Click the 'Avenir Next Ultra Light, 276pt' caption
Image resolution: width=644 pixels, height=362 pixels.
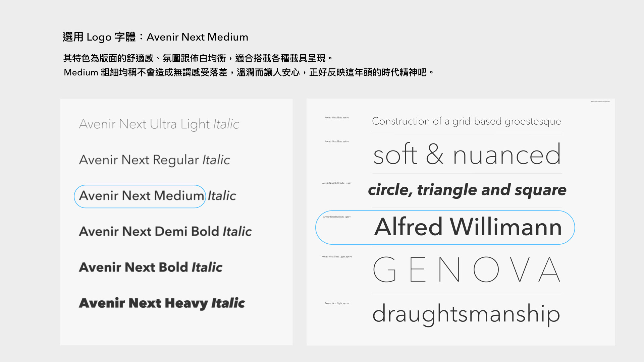[337, 257]
